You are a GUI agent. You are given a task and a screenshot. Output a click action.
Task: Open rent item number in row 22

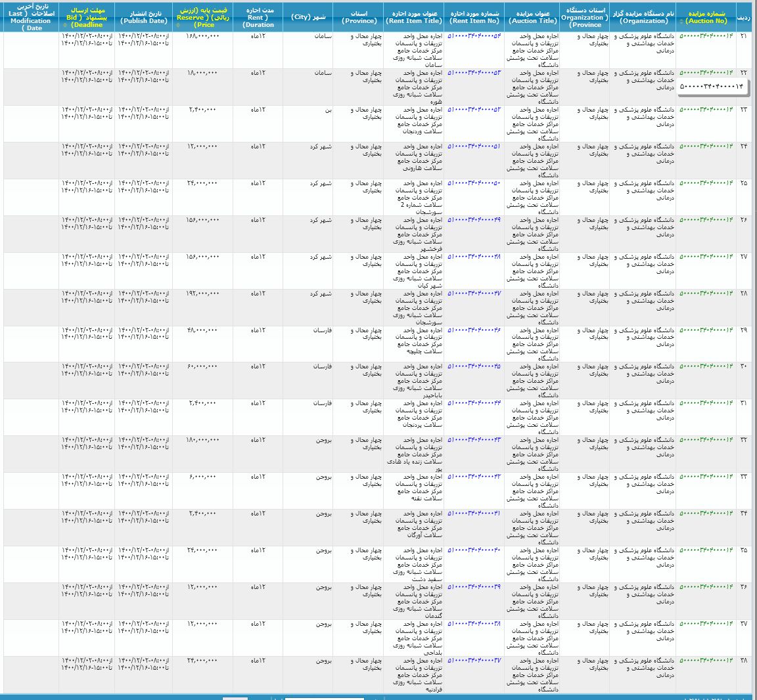[474, 73]
